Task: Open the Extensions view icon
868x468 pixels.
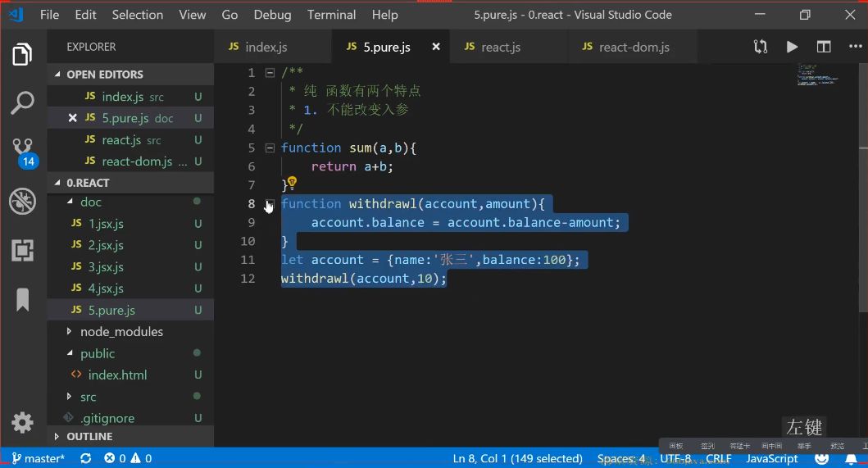Action: 22,250
